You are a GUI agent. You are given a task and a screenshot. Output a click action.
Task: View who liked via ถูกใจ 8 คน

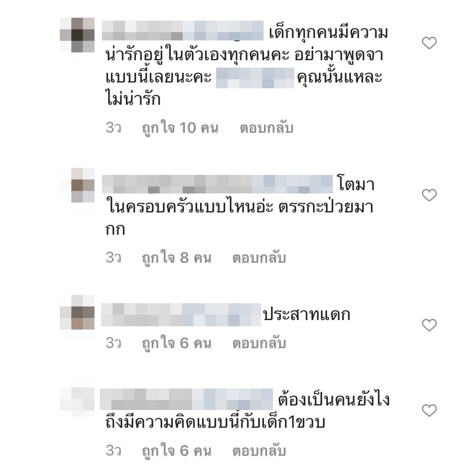click(176, 258)
